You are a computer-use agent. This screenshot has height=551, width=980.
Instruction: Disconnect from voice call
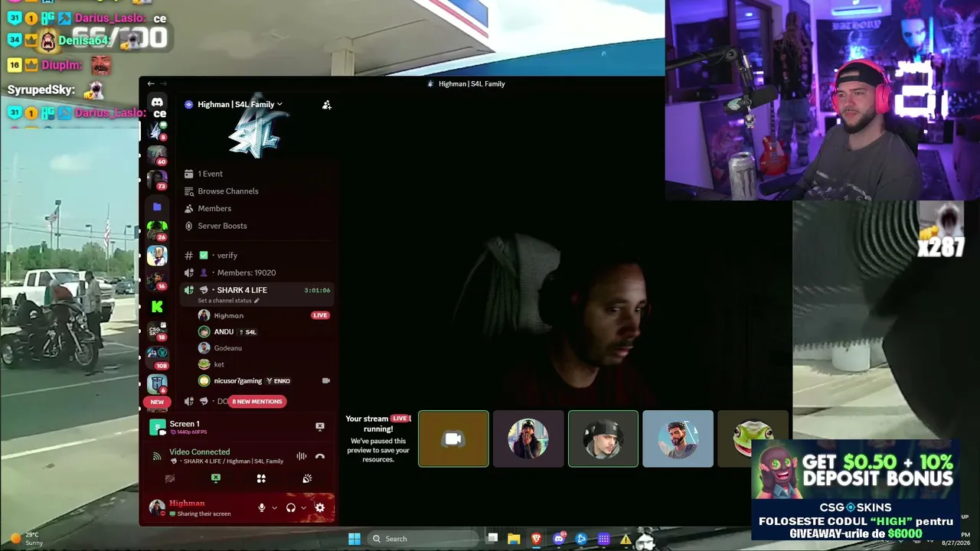click(320, 456)
